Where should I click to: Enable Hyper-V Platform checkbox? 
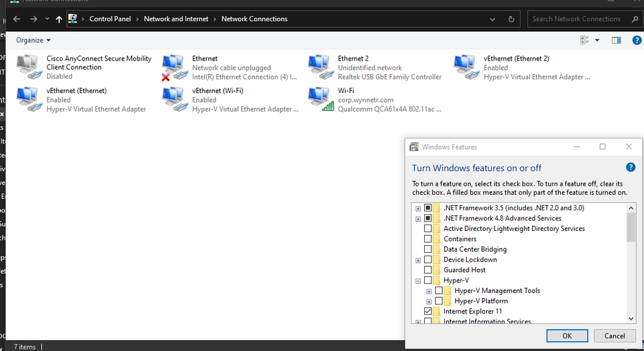click(438, 301)
